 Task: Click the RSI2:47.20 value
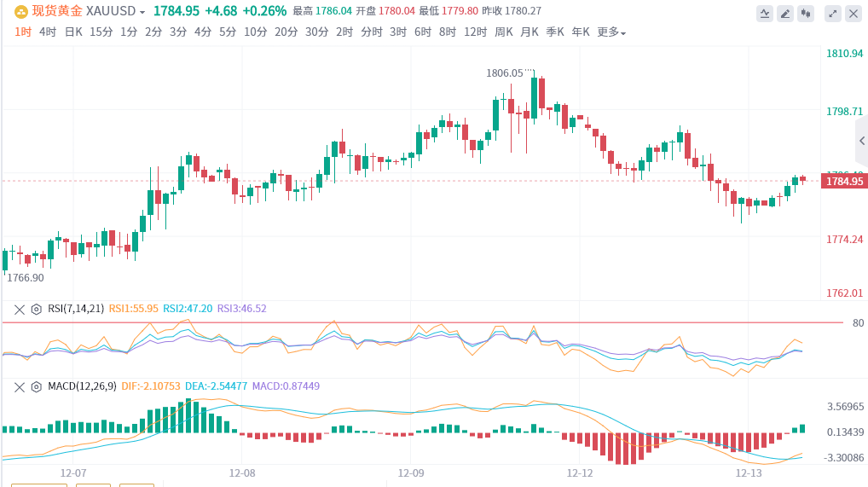pyautogui.click(x=188, y=309)
